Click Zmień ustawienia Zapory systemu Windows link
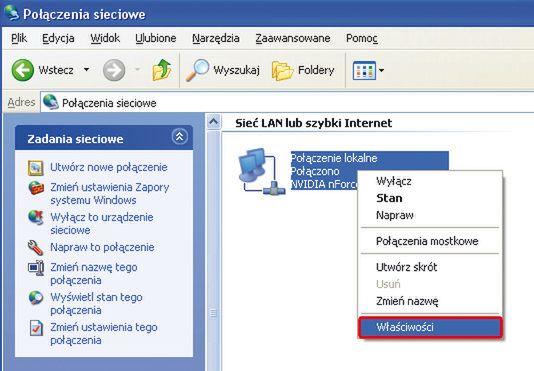The height and width of the screenshot is (371, 534). pyautogui.click(x=110, y=194)
